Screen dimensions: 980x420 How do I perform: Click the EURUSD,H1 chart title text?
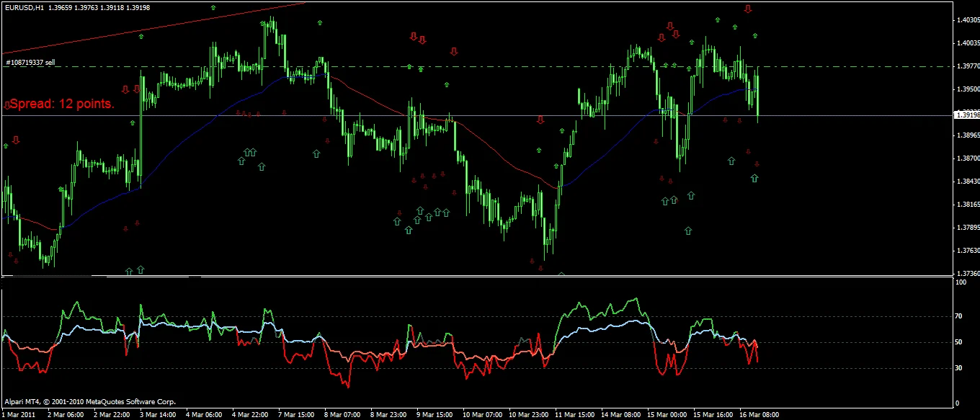25,8
